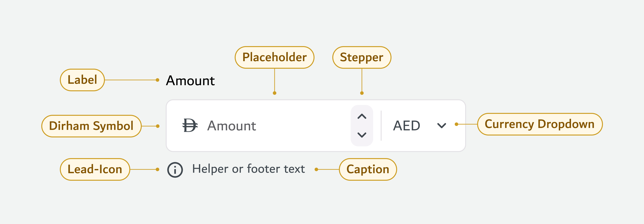Select the Dirham Symbol annotation badge
The height and width of the screenshot is (224, 644).
[x=91, y=126]
